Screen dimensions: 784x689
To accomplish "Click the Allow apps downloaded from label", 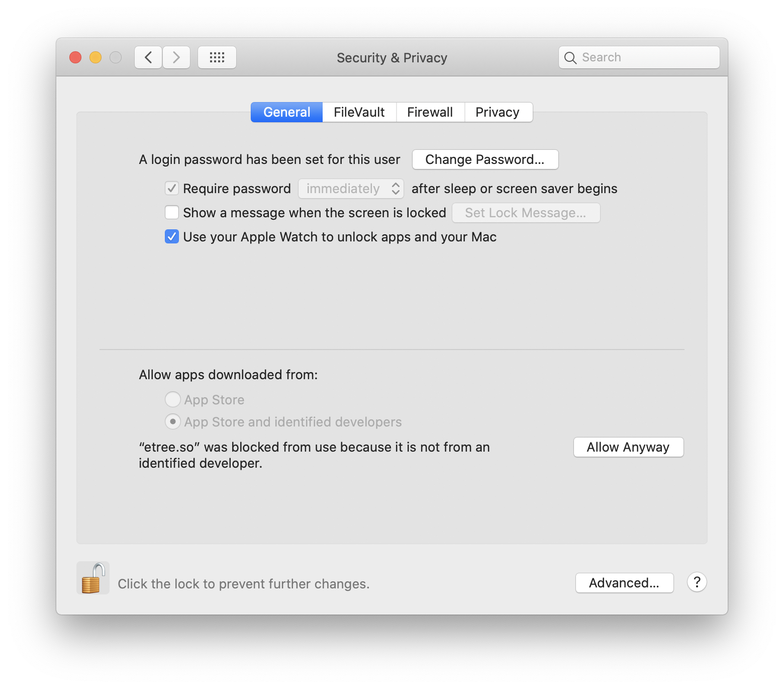I will coord(229,375).
